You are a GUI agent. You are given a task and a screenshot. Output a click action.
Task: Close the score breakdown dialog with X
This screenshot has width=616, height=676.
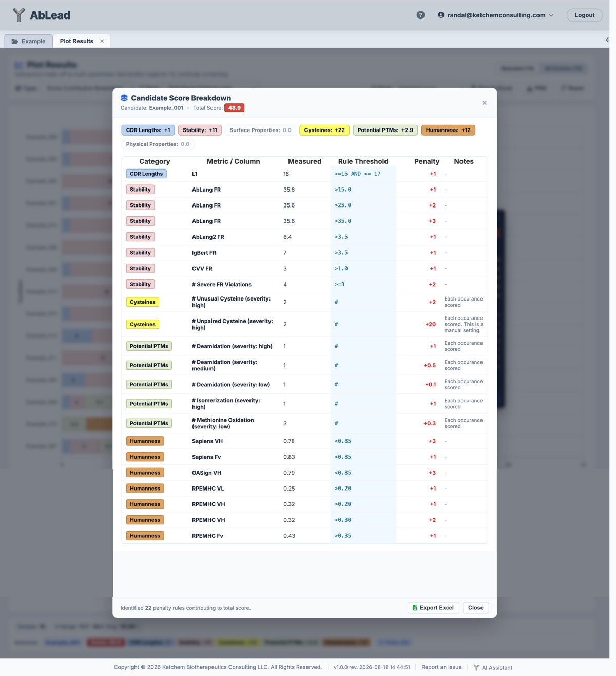(484, 103)
